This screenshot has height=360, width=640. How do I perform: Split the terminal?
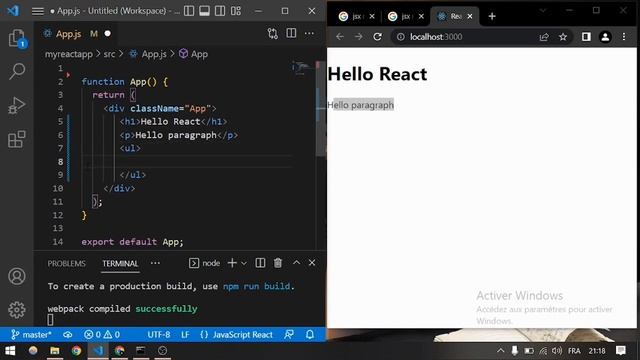tap(260, 263)
